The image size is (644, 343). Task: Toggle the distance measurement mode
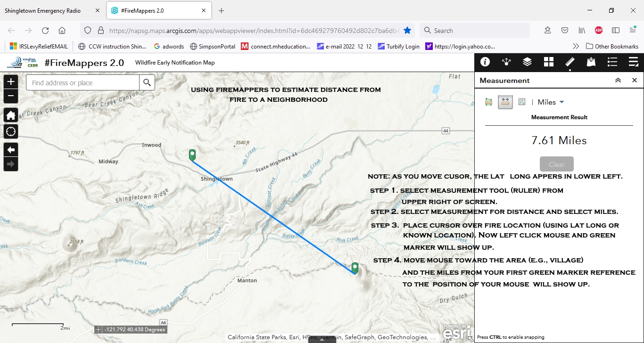(x=505, y=102)
